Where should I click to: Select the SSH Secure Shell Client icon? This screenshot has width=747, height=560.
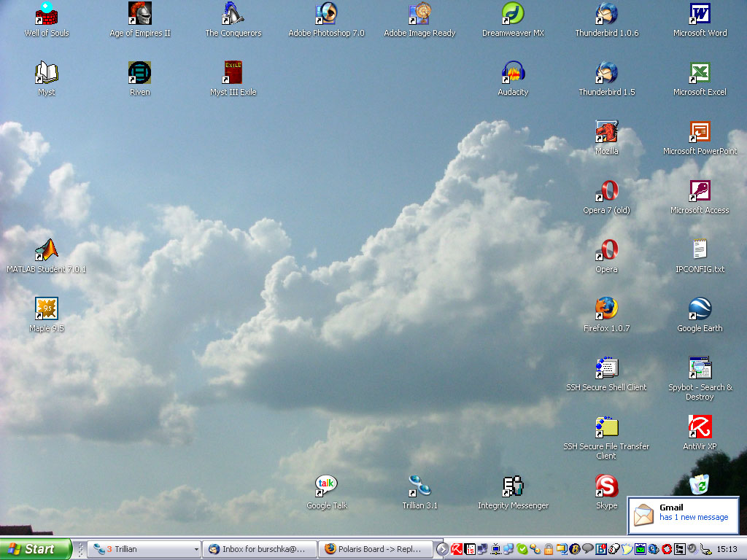point(606,368)
